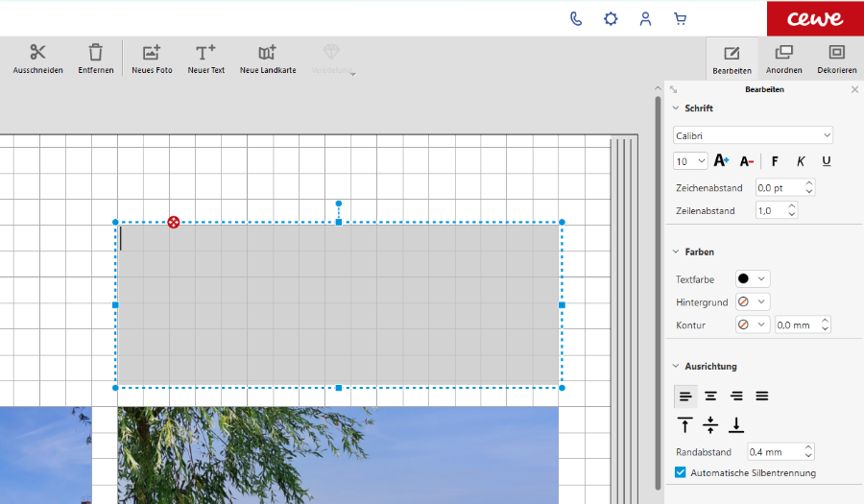Increase font size with A+ button
Viewport: 864px width, 504px height.
721,161
